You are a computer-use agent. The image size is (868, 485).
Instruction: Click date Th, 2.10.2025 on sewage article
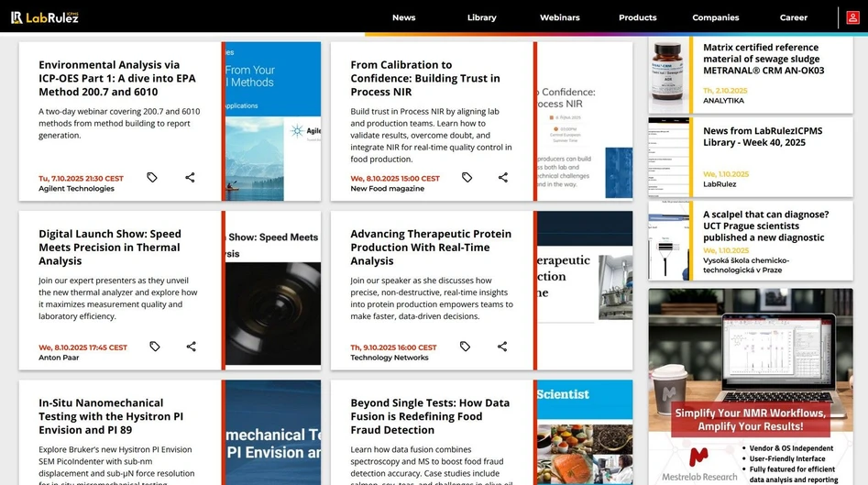click(x=725, y=90)
